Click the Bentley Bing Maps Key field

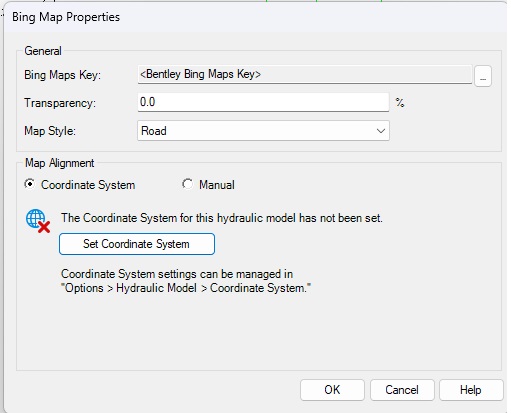tap(305, 74)
